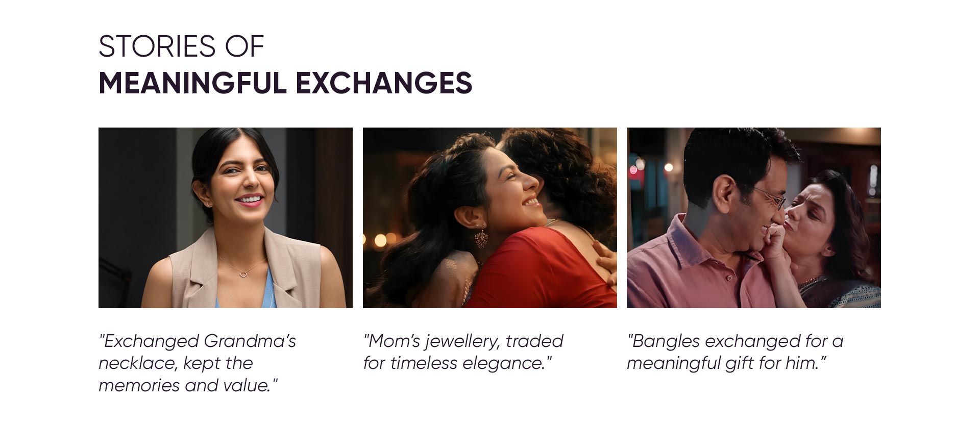Click the "for timeless elegance." caption line
The image size is (980, 425).
coord(457,363)
